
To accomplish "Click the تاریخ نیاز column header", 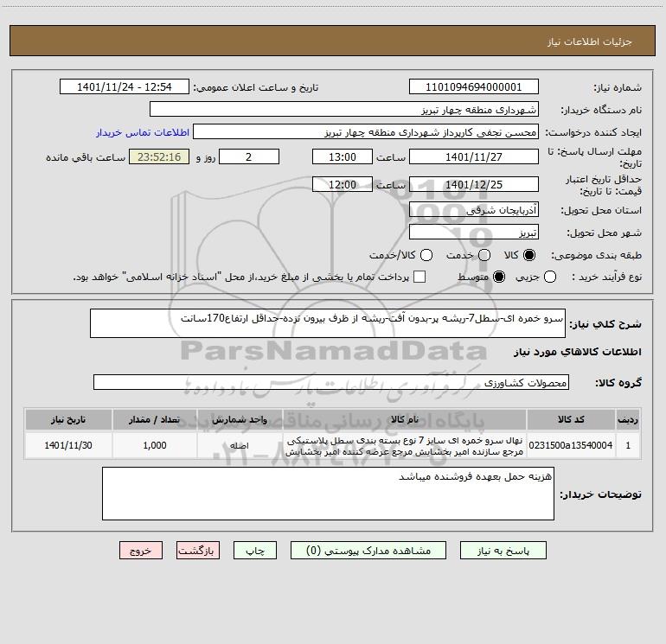I will tap(68, 419).
